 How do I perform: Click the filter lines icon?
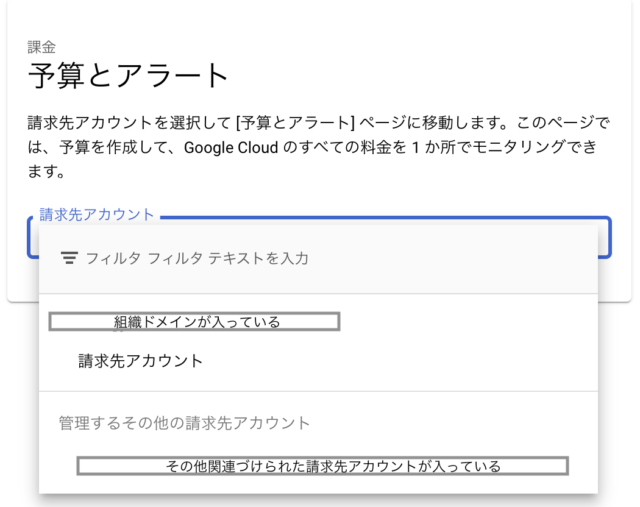[69, 258]
